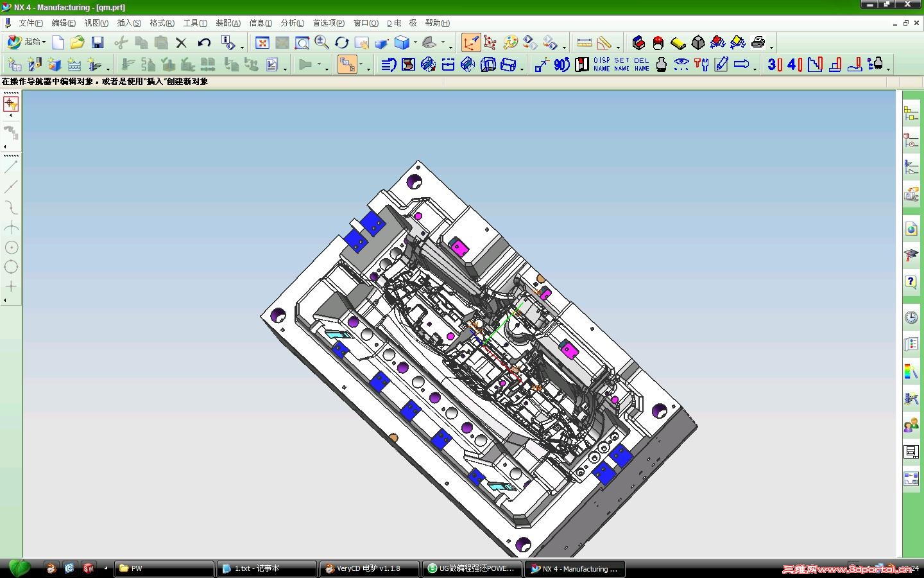Save the part with the floppy icon
The image size is (924, 578).
pyautogui.click(x=98, y=43)
